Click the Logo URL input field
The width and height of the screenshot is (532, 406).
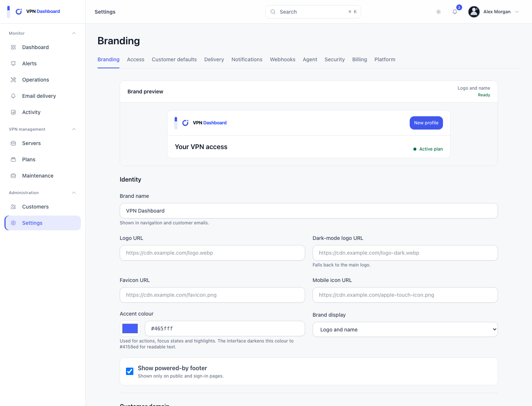212,253
